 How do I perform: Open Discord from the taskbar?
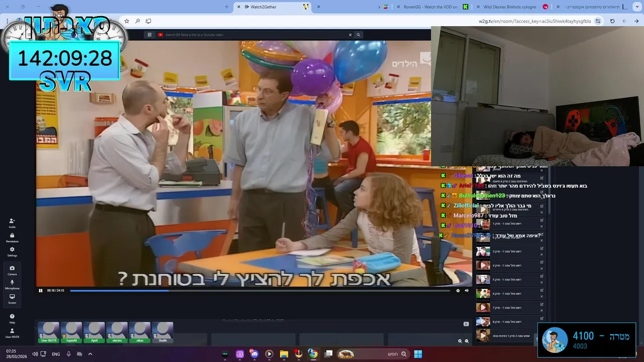click(254, 354)
